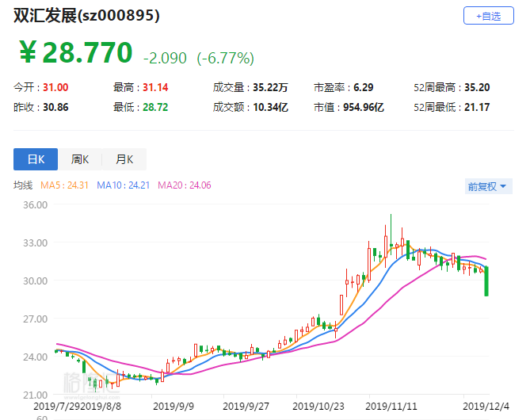
Task: Click the current price ¥28.770
Action: [76, 52]
